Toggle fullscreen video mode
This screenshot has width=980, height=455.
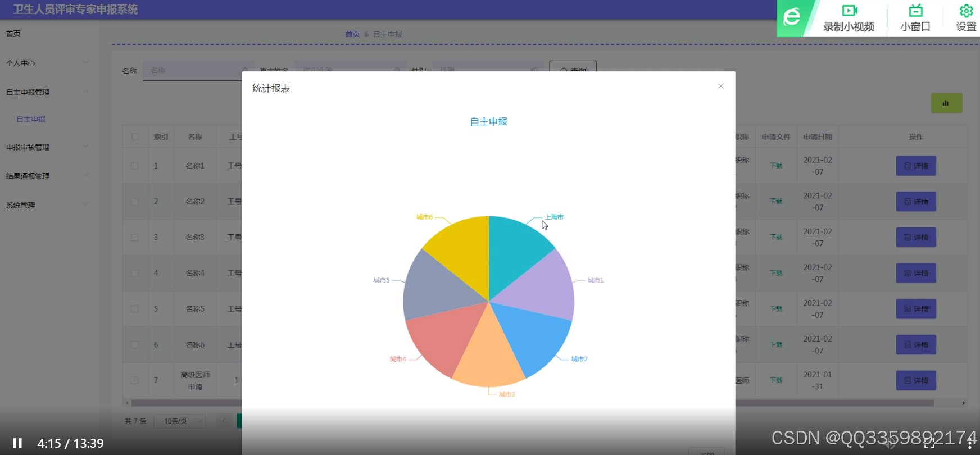929,443
